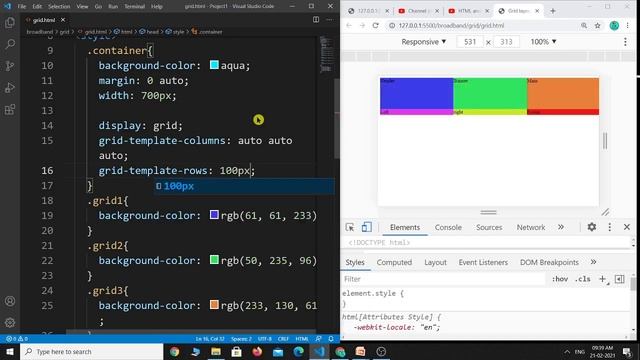Open the Search view in VS Code

tap(10, 44)
